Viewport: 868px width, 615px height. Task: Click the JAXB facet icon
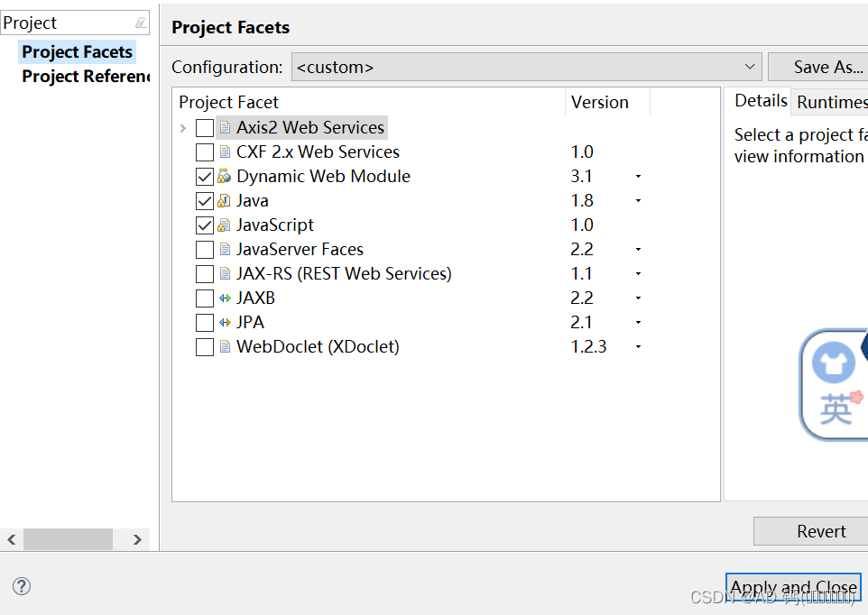click(225, 298)
